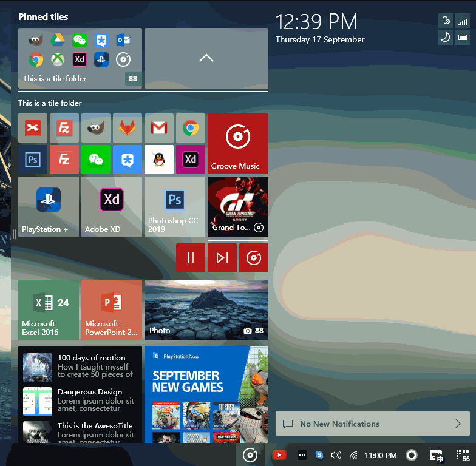Open the small dark Photoshop tile
Image resolution: width=476 pixels, height=466 pixels.
click(x=33, y=160)
